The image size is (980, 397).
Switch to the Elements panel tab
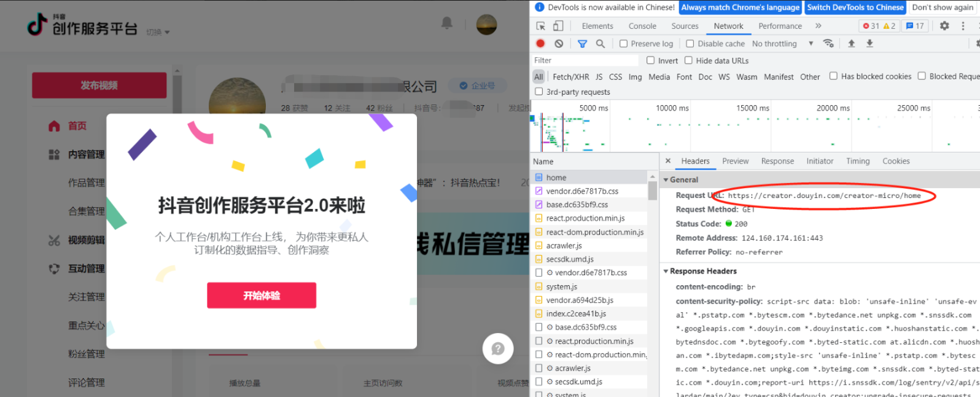pos(597,26)
